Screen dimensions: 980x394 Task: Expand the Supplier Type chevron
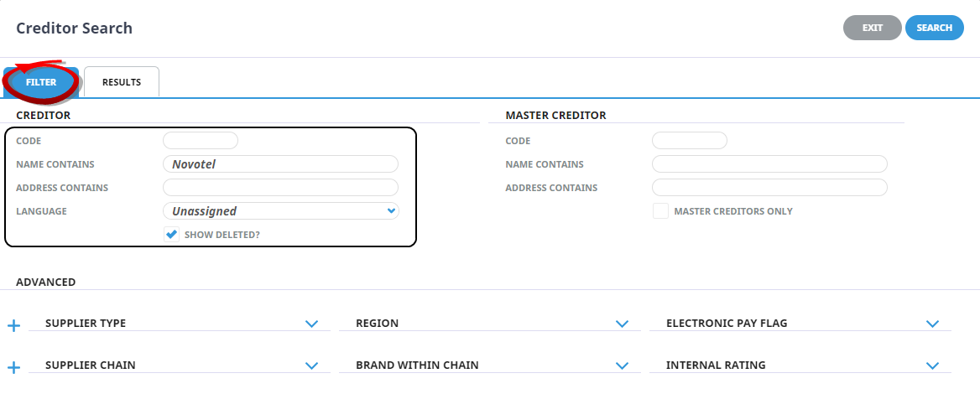coord(312,324)
